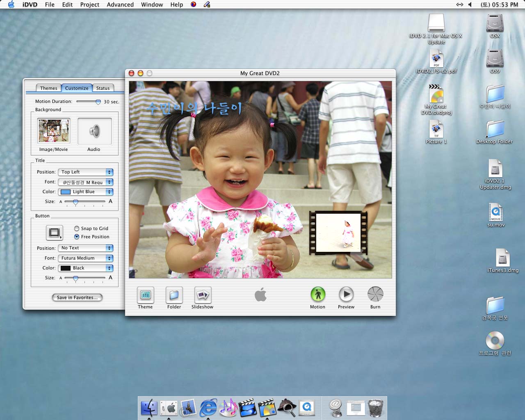This screenshot has width=525, height=420.
Task: Switch to the Themes tab
Action: click(x=48, y=88)
